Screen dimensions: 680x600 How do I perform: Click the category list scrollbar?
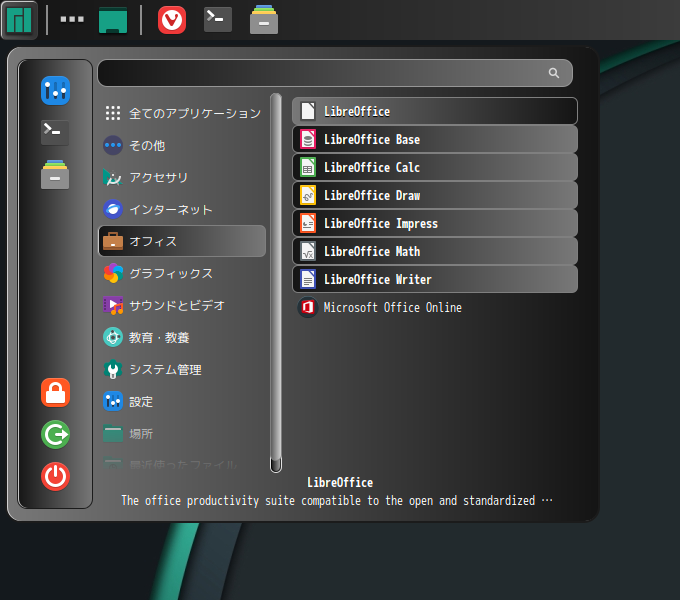click(x=276, y=283)
